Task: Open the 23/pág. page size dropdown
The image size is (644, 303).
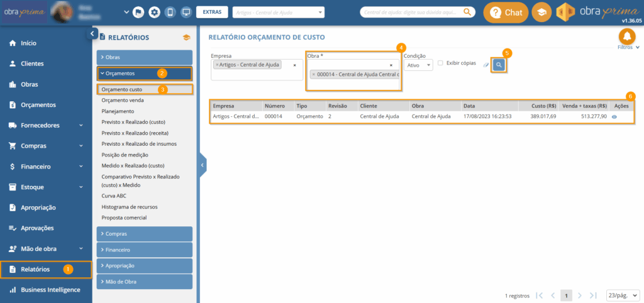Action: 623,295
